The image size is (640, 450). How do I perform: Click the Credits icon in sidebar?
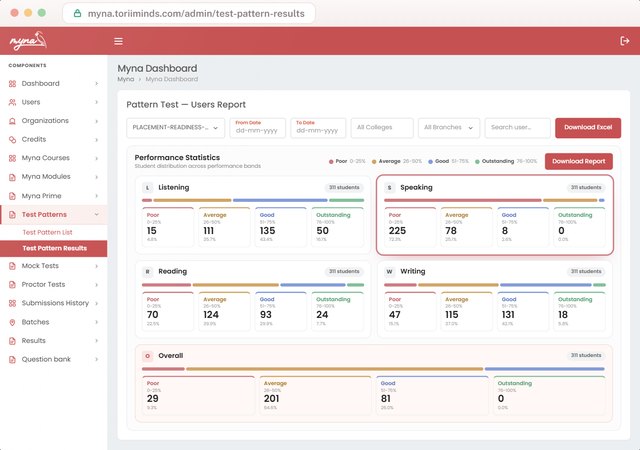12,139
